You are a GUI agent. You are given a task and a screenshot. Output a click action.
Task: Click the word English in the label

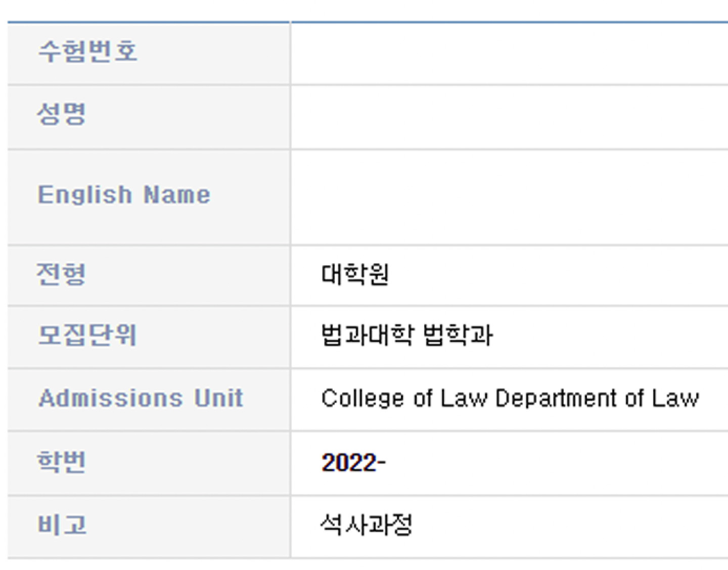coord(85,195)
